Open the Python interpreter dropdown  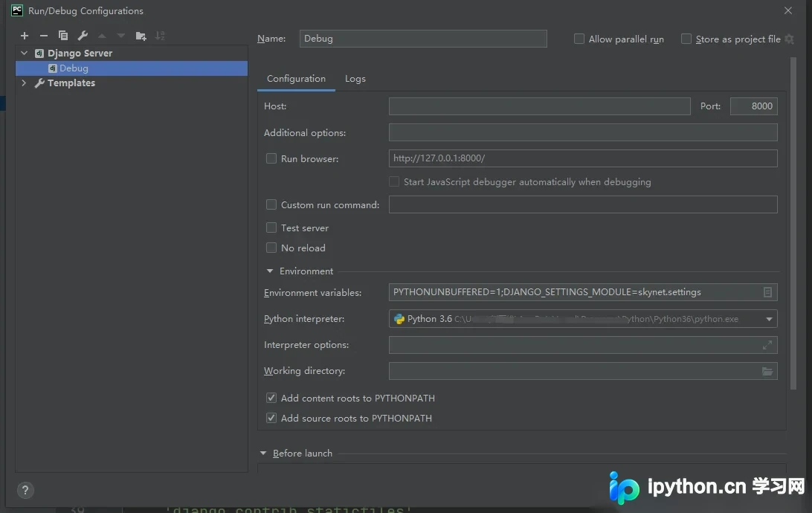(769, 319)
